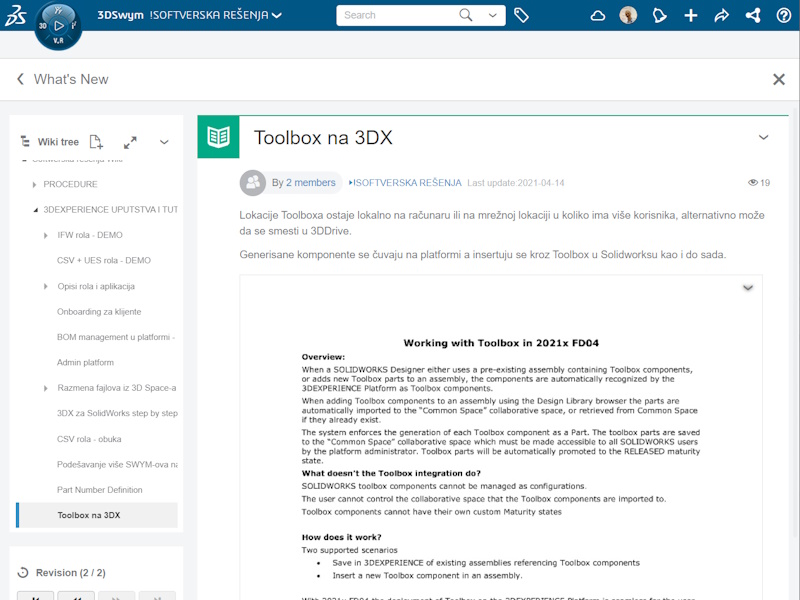
Task: Click the cloud icon in the top bar
Action: [597, 16]
